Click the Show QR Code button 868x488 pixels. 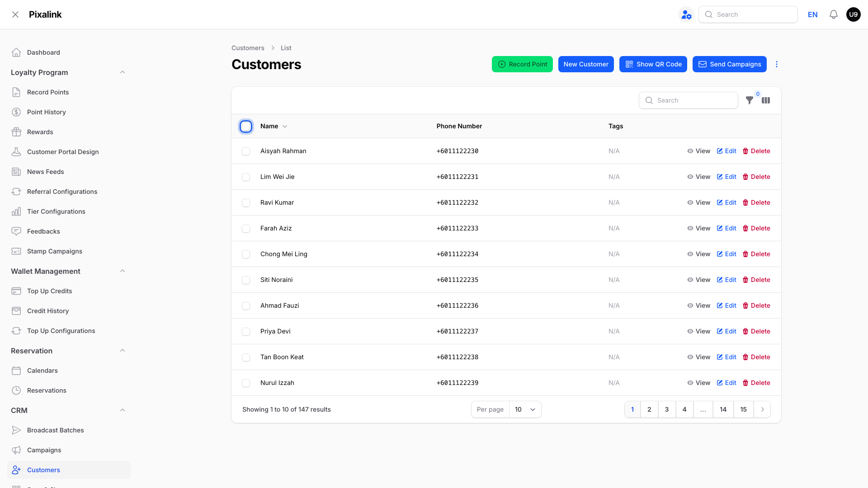point(653,64)
